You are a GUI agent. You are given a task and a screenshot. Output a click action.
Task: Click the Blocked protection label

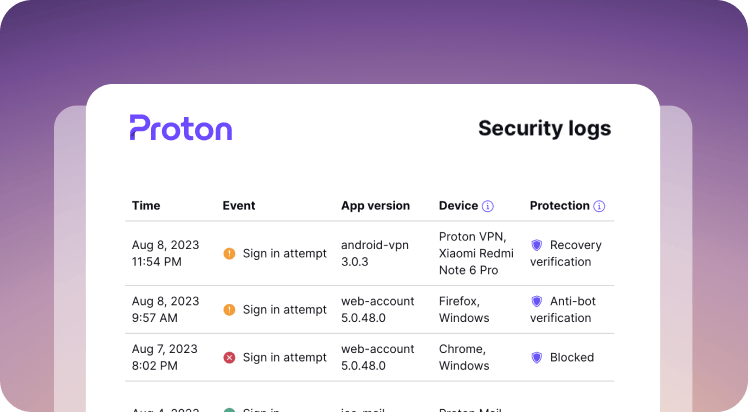point(572,357)
